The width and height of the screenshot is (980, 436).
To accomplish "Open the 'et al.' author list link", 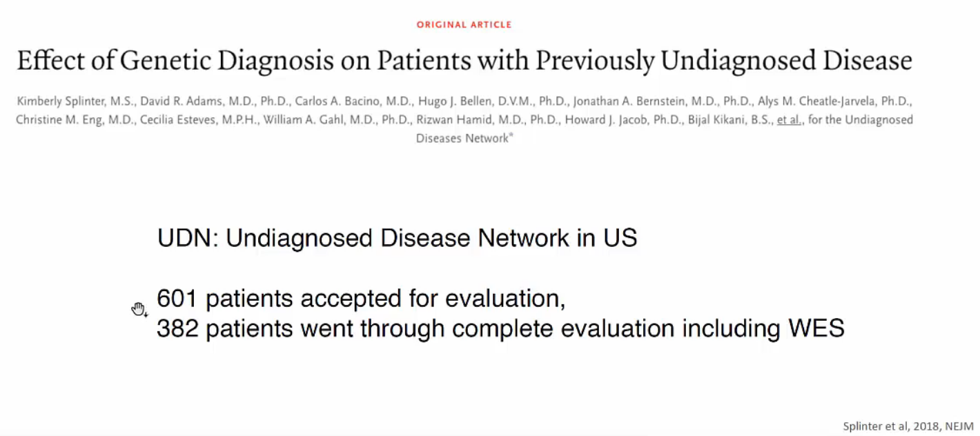I will pos(789,119).
